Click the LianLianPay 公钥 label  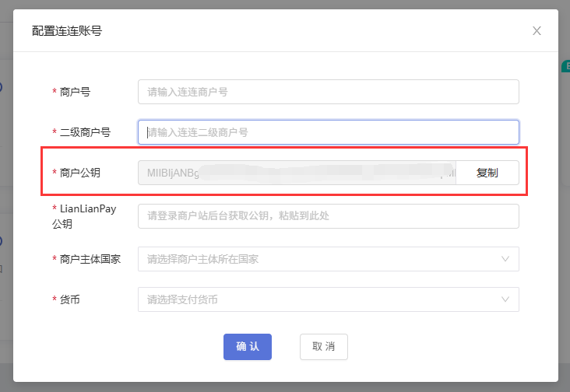tap(87, 216)
